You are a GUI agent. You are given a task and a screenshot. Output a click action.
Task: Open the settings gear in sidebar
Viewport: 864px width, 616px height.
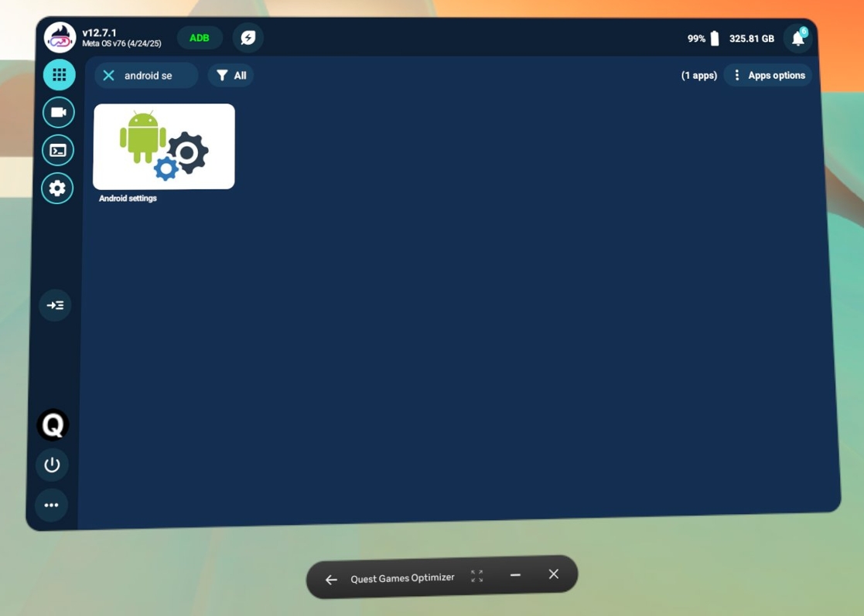pyautogui.click(x=57, y=189)
